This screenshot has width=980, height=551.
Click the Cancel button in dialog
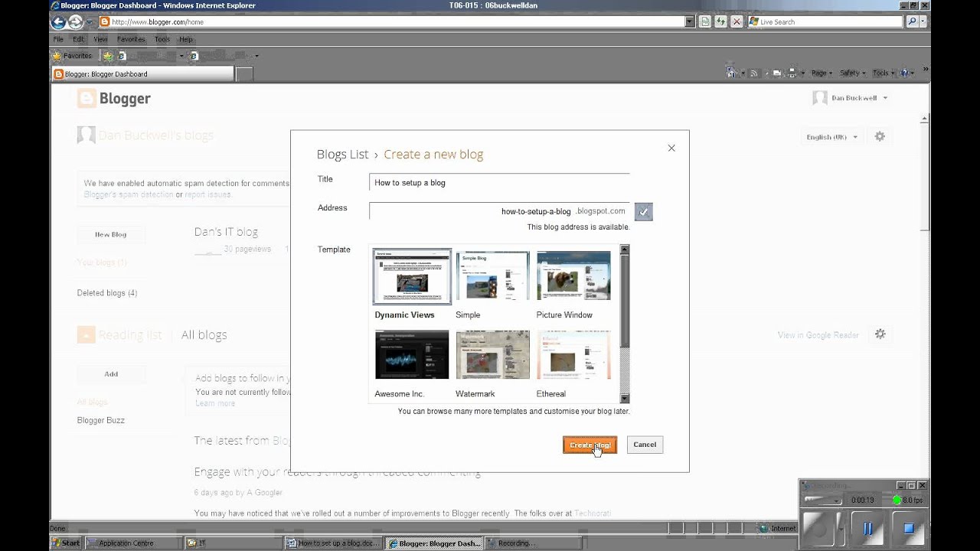coord(645,445)
